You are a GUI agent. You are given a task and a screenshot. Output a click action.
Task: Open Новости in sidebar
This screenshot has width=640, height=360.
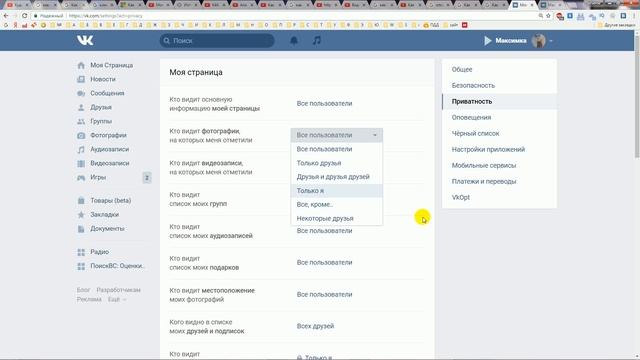pyautogui.click(x=103, y=79)
